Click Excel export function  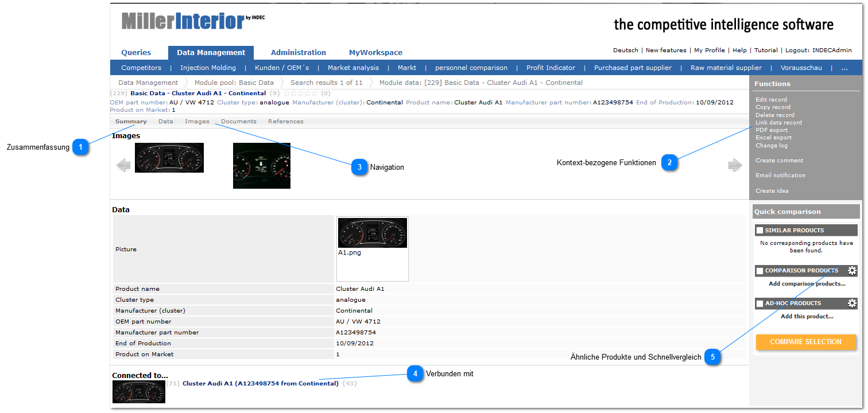(773, 138)
